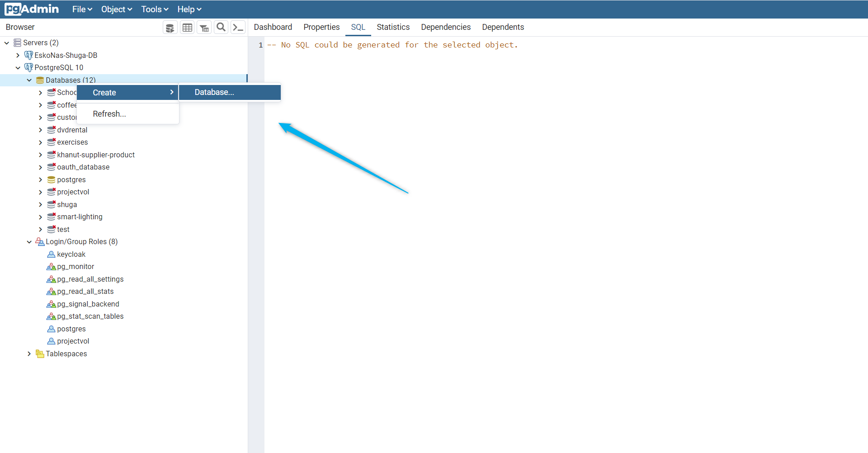Viewport: 868px width, 453px height.
Task: Click the khanut-supplier-product database icon
Action: click(x=51, y=155)
